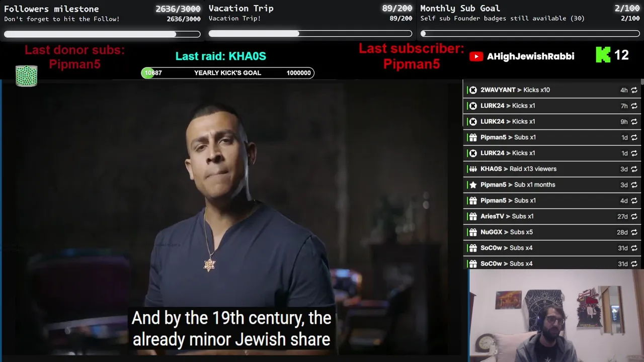
Task: Click 'Pipman5' under Last donor subs
Action: [x=74, y=64]
